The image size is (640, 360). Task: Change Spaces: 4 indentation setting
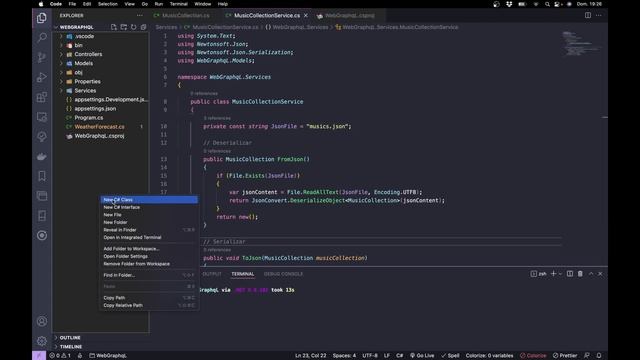[x=344, y=356]
